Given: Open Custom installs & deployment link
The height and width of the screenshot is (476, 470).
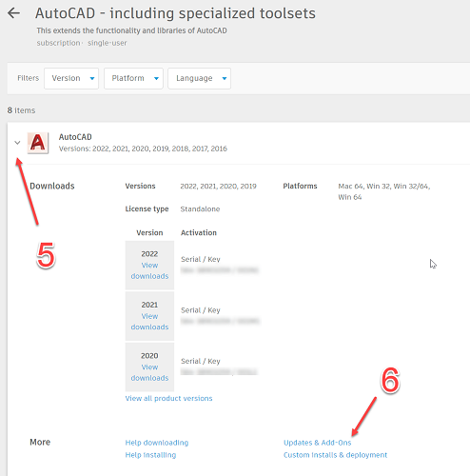Looking at the screenshot, I should [335, 455].
